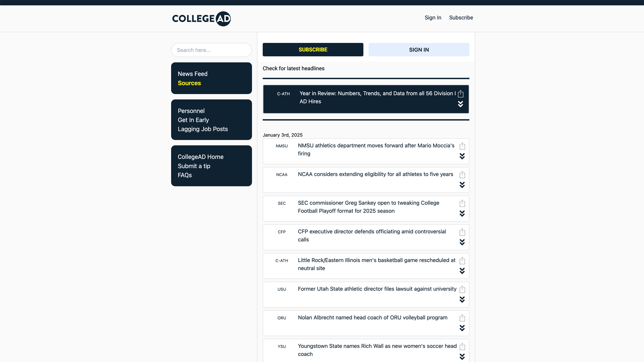This screenshot has height=362, width=644.
Task: Click the share icon for NCAA eligibility article
Action: (462, 175)
